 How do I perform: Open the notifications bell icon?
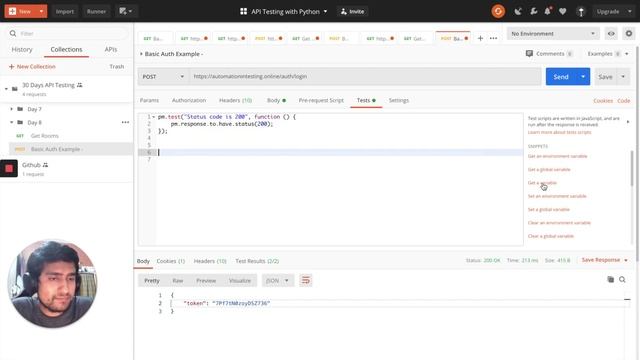tap(547, 11)
